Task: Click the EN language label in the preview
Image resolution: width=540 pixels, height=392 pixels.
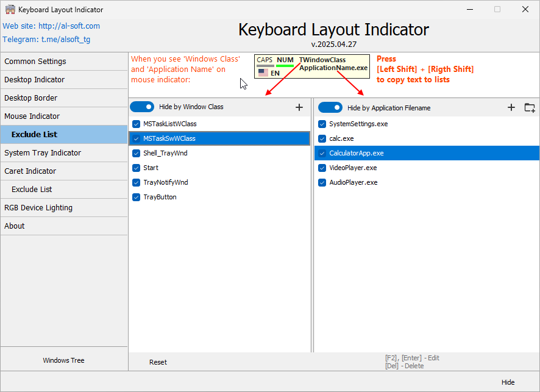Action: pos(276,73)
